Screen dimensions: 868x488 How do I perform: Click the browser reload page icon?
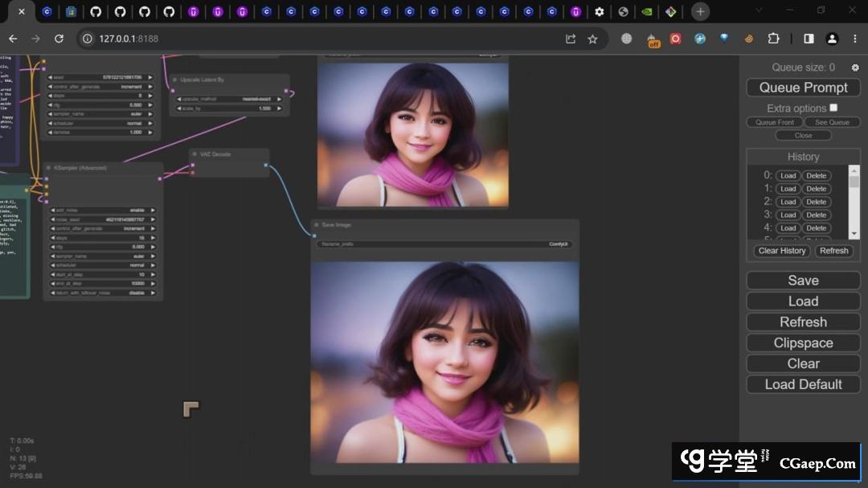[59, 39]
